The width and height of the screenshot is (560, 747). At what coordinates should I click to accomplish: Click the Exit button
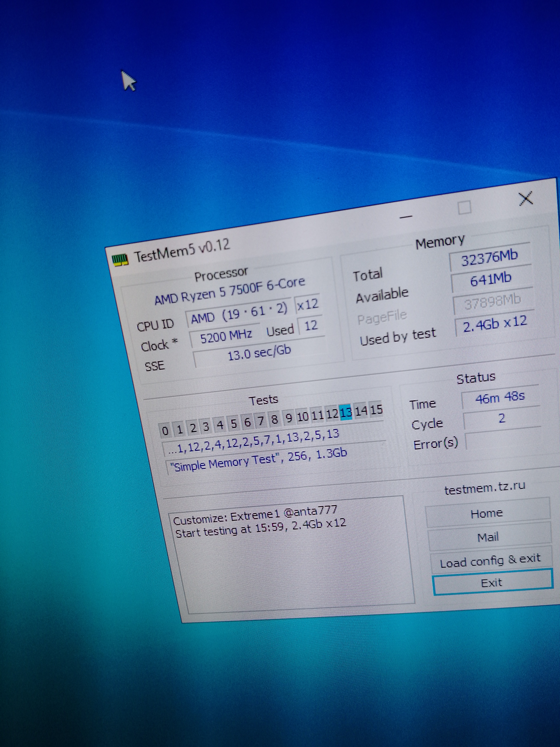pos(492,583)
